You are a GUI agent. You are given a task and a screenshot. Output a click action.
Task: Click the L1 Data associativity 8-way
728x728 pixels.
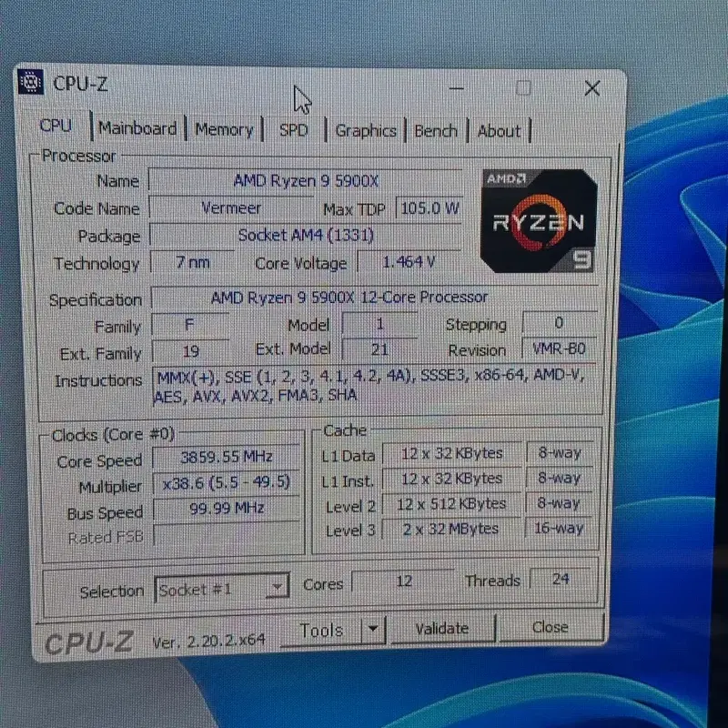(560, 452)
